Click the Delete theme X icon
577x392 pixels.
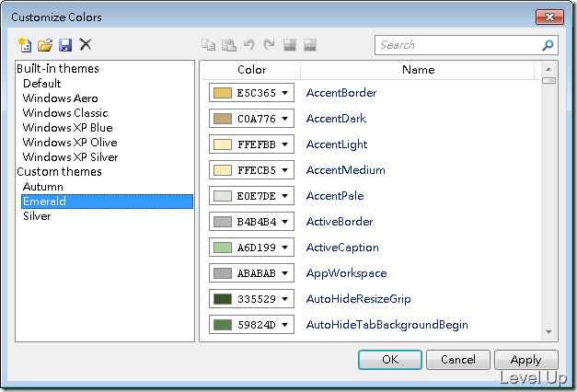click(86, 44)
